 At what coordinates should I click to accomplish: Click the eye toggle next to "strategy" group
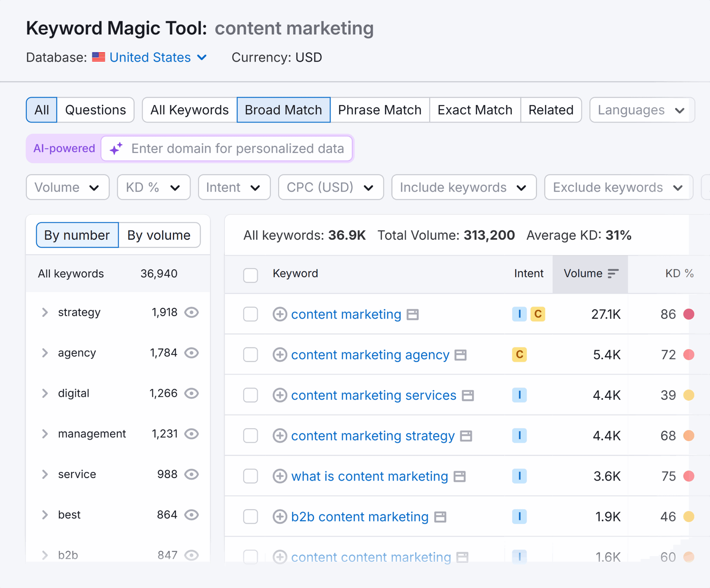192,312
